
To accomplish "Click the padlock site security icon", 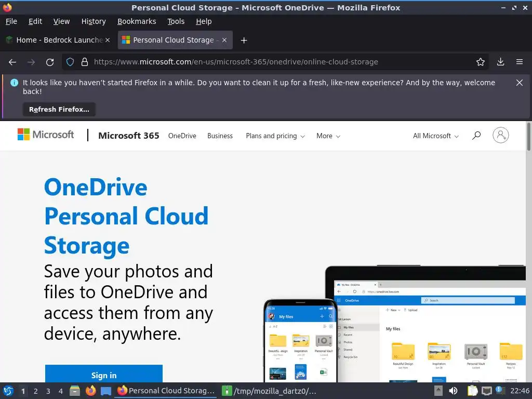I will [85, 62].
